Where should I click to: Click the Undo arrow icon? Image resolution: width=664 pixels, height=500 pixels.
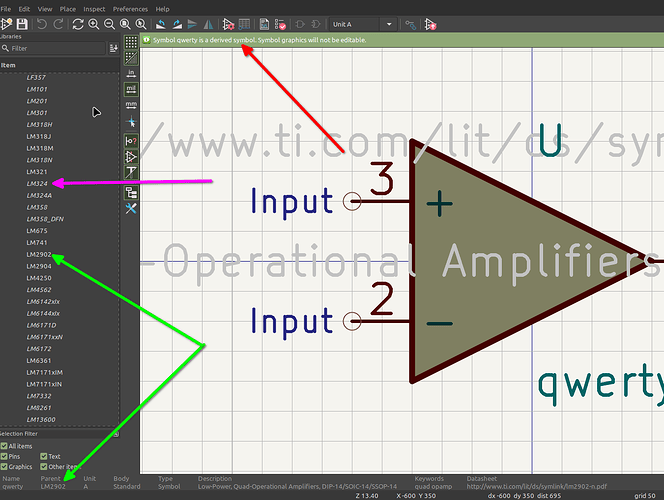(42, 23)
